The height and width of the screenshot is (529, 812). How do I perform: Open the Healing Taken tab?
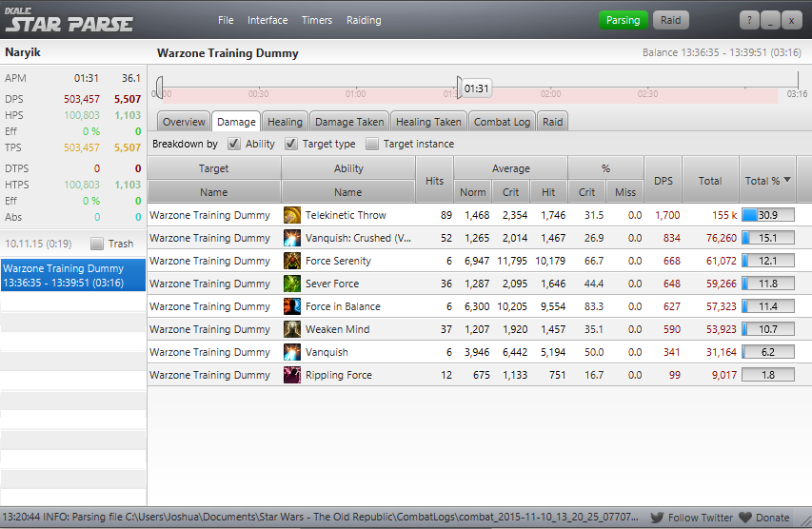coord(428,122)
